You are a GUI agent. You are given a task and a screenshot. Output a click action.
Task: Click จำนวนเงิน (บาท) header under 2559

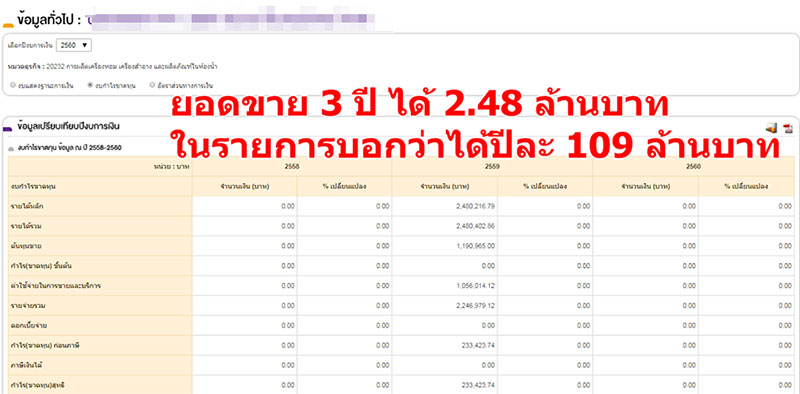tap(444, 187)
